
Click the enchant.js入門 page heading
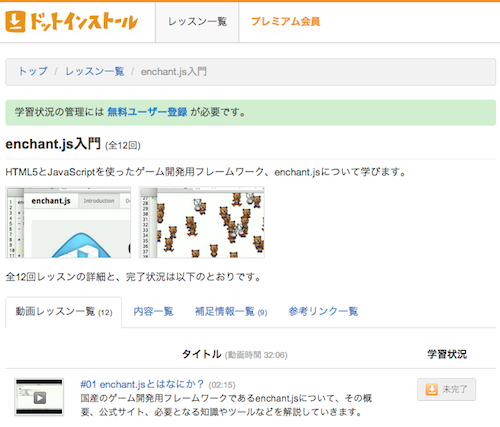pos(53,144)
